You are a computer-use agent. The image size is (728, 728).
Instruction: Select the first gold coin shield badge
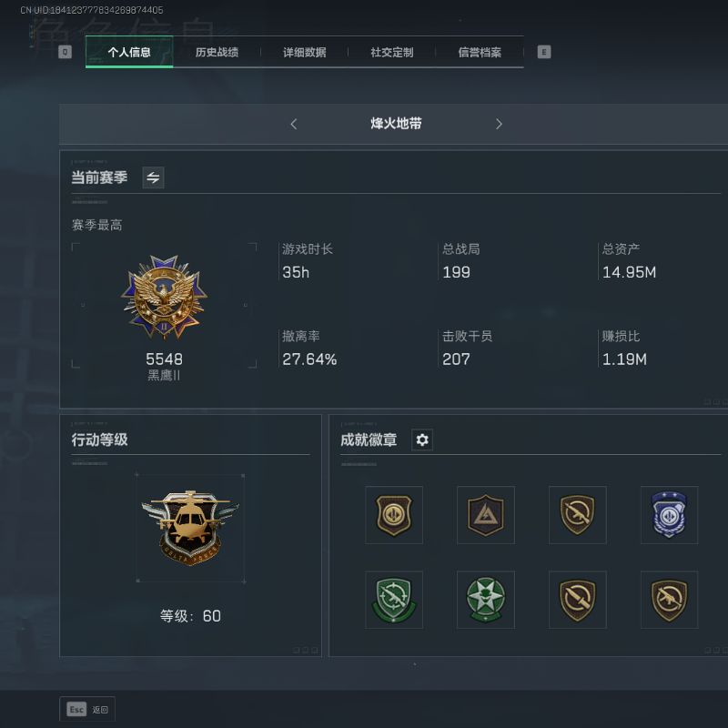click(x=394, y=515)
